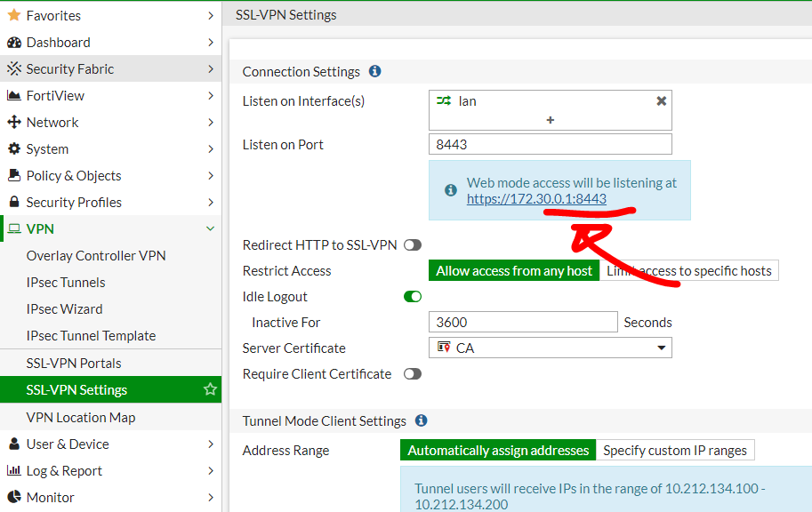Expand Log & Report chevron

210,470
